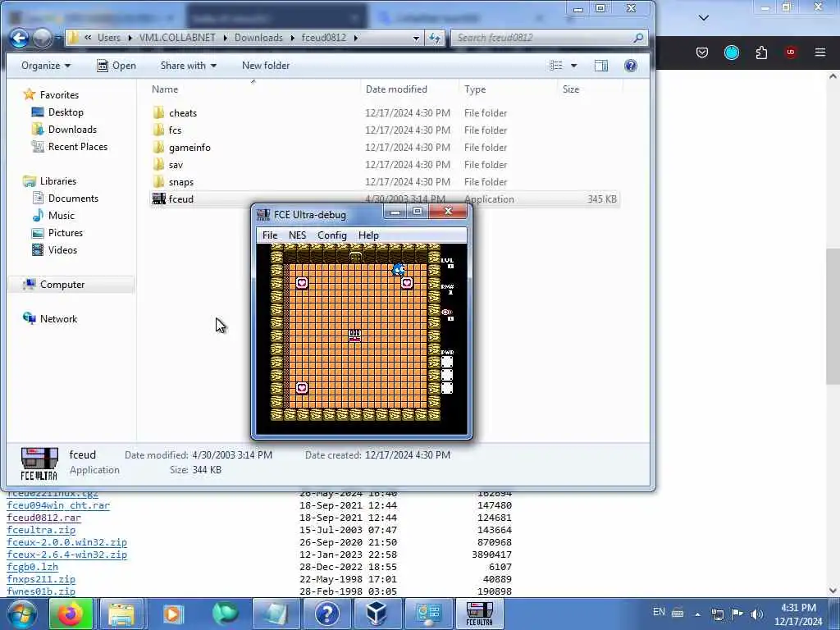
Task: Open the Firefox Pocket icon
Action: tap(702, 52)
